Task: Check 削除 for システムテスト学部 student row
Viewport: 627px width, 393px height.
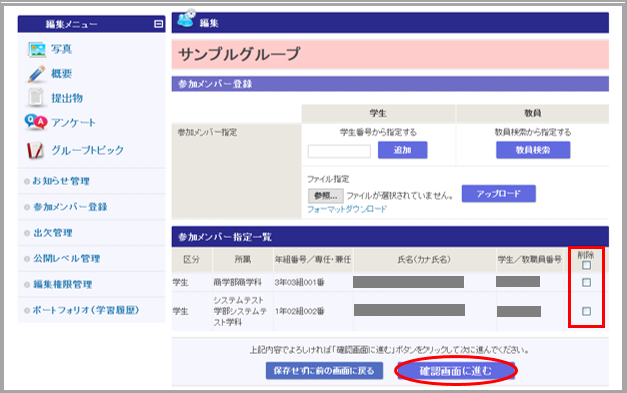Action: pos(586,311)
